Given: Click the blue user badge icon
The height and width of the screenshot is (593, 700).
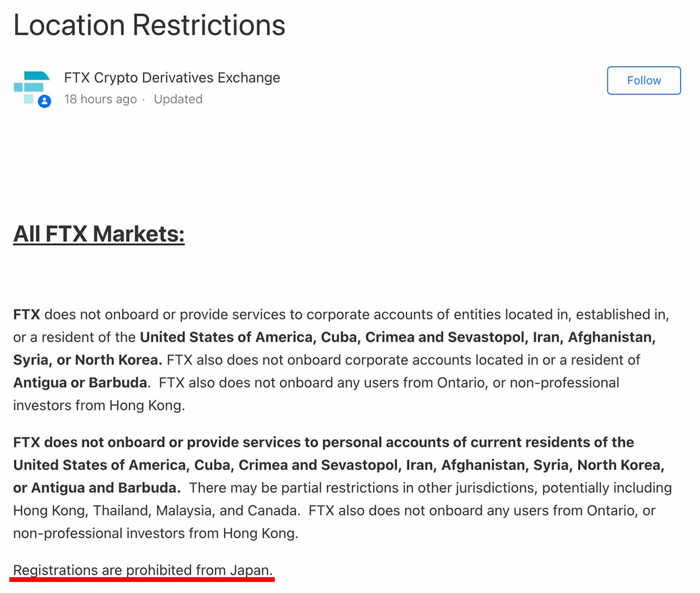Looking at the screenshot, I should point(44,101).
